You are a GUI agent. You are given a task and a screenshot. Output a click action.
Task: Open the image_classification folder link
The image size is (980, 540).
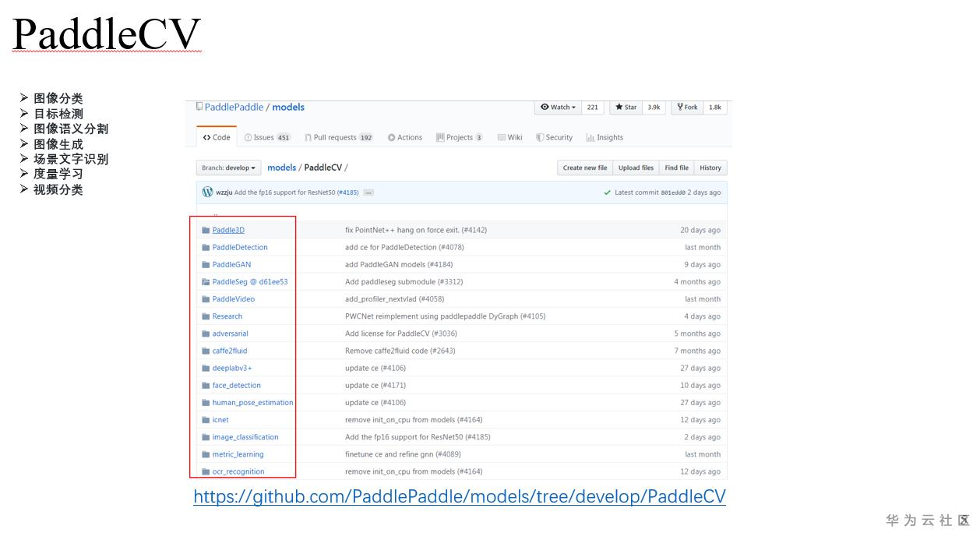click(245, 437)
